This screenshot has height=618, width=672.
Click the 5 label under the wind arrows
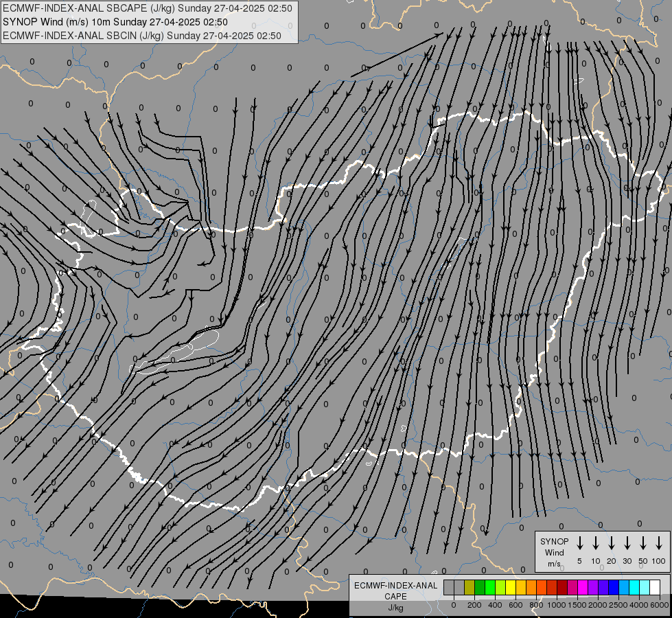[x=579, y=561]
